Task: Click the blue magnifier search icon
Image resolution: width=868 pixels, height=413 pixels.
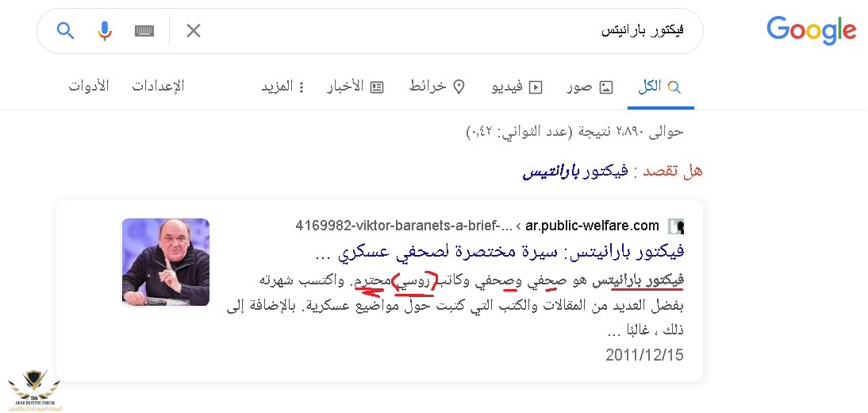Action: click(x=66, y=31)
